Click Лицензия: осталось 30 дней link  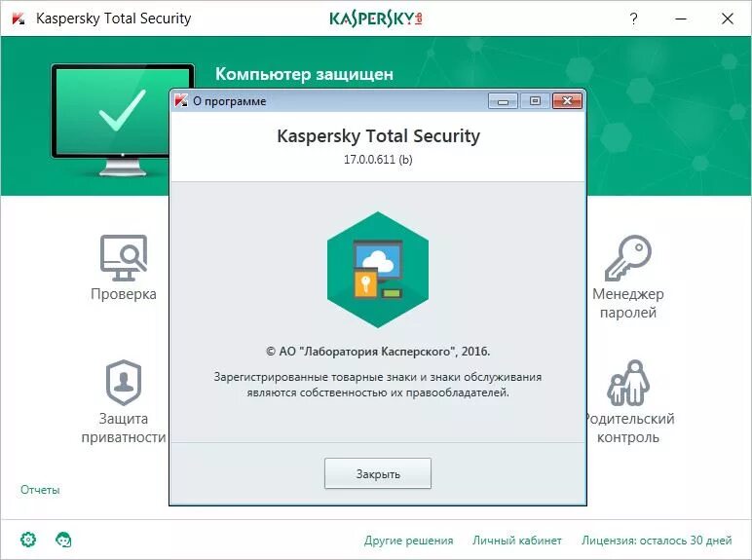[x=657, y=541]
